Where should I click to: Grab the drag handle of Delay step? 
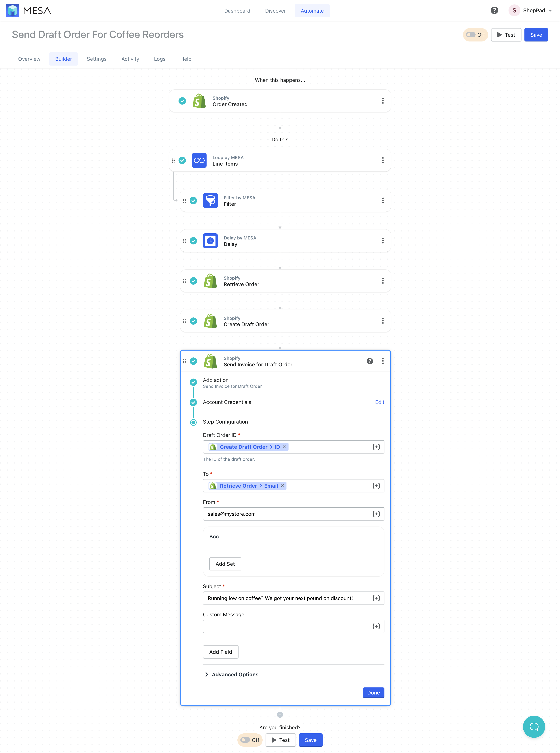(184, 241)
